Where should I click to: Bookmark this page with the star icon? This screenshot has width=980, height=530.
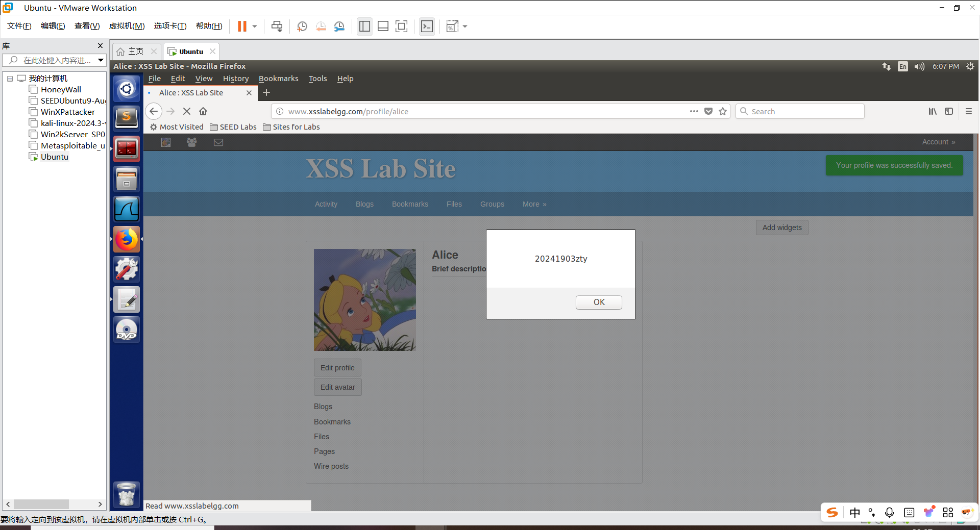[723, 111]
